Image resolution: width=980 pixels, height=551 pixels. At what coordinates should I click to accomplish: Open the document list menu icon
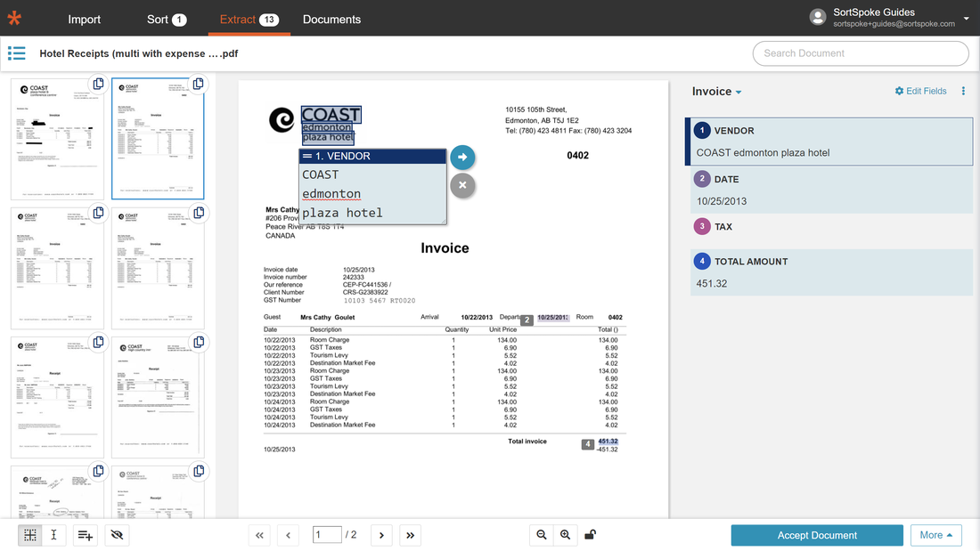(x=17, y=53)
